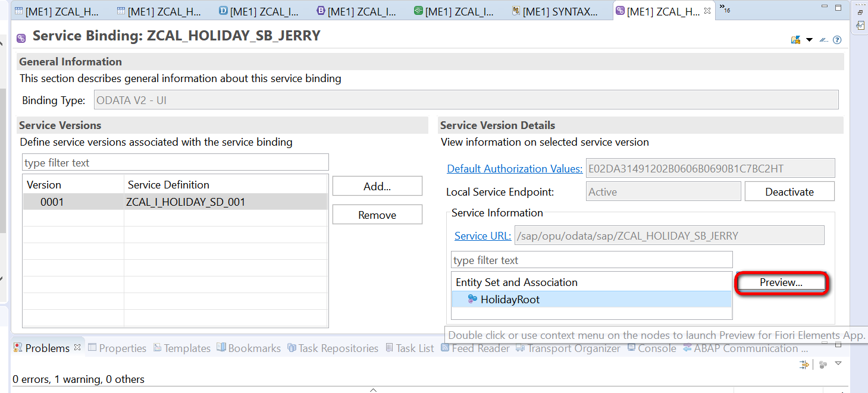Maximize the editor area
Viewport: 868px width, 393px height.
[838, 8]
